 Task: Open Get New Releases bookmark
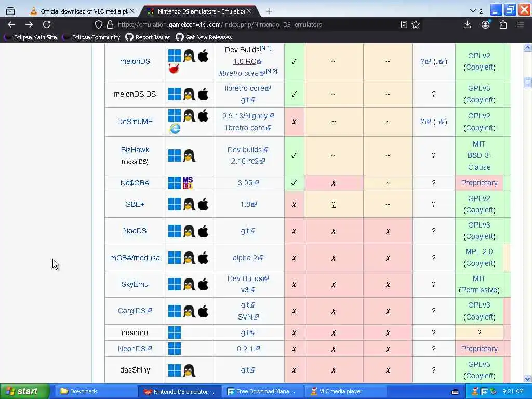click(204, 37)
